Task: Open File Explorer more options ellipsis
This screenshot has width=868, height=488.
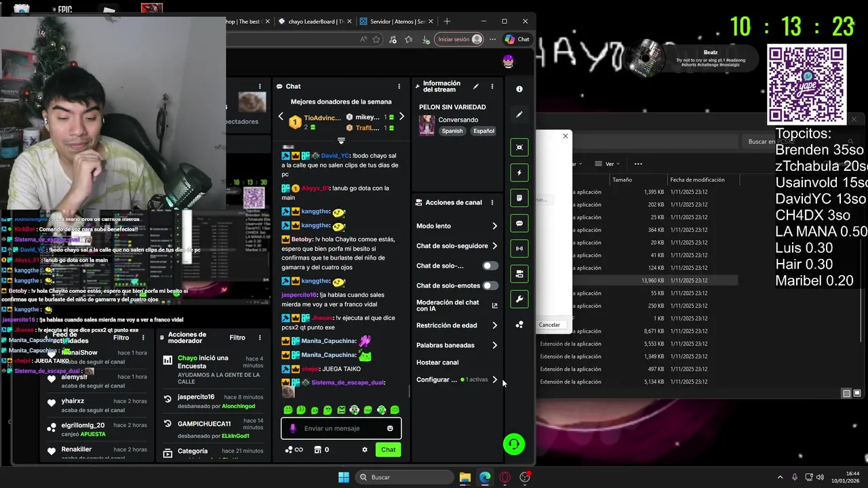Action: [x=637, y=163]
